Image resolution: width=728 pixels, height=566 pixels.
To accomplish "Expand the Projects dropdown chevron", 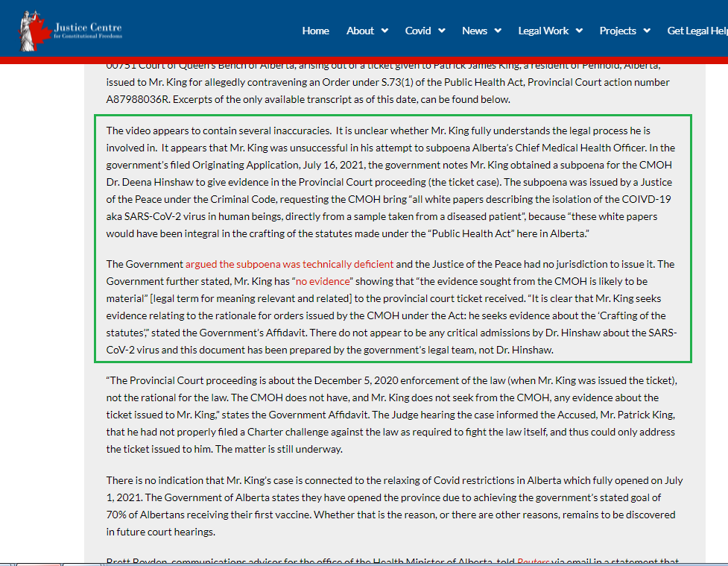I will click(646, 31).
